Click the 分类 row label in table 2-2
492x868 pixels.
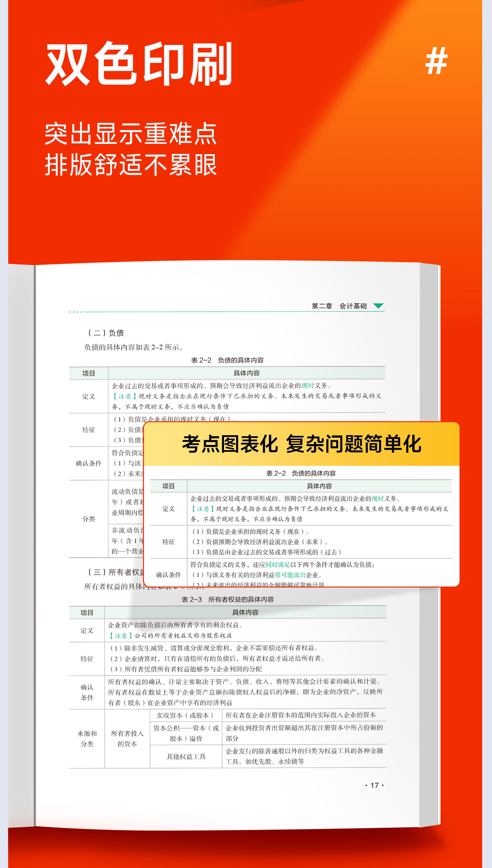click(89, 519)
